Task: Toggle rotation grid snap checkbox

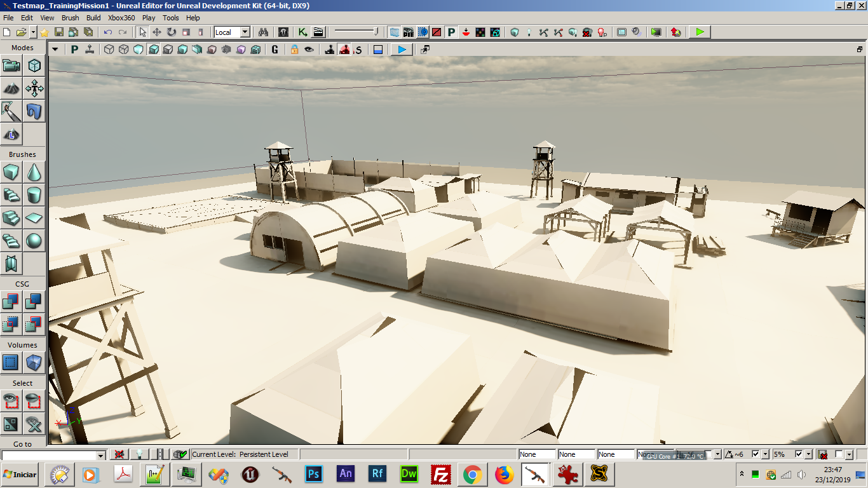Action: [x=756, y=454]
